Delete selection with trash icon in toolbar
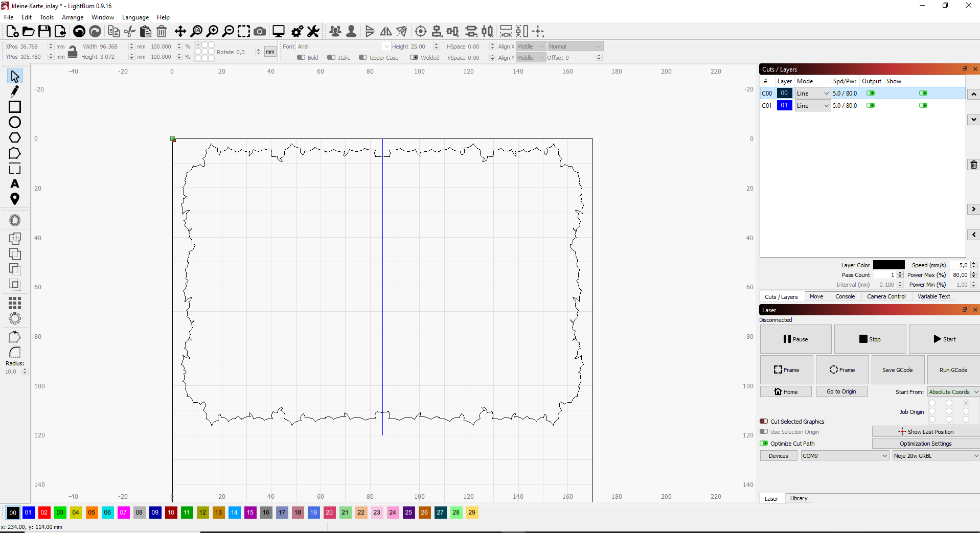Image resolution: width=980 pixels, height=533 pixels. tap(162, 31)
